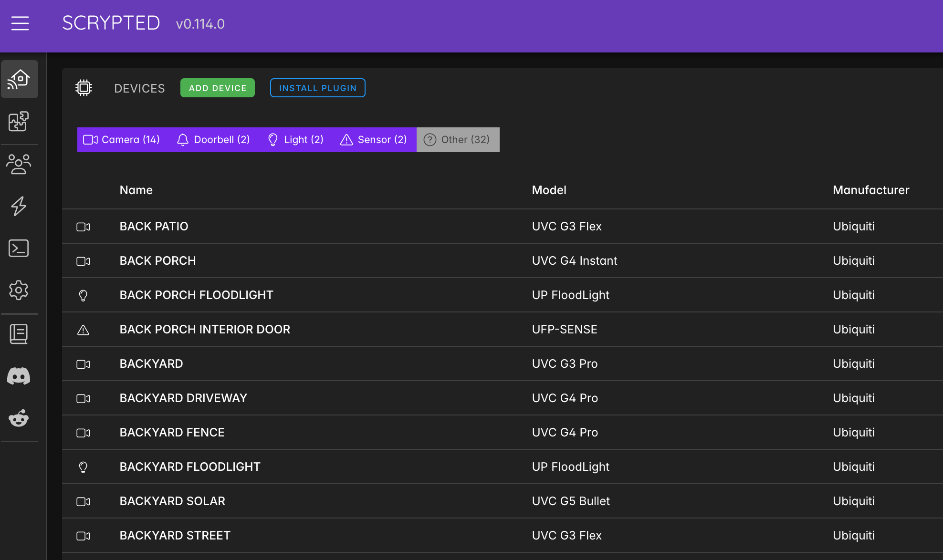Open the terminal console sidebar icon
Viewport: 943px width, 560px height.
(x=19, y=248)
